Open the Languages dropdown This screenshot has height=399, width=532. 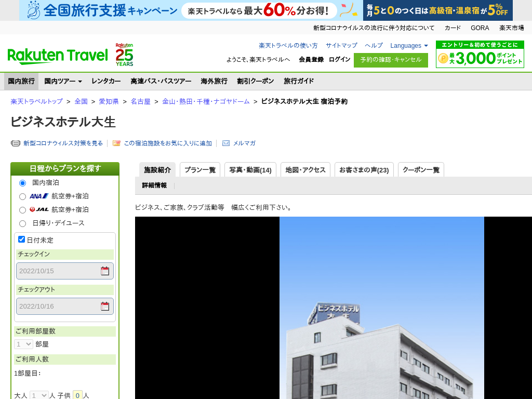click(409, 46)
